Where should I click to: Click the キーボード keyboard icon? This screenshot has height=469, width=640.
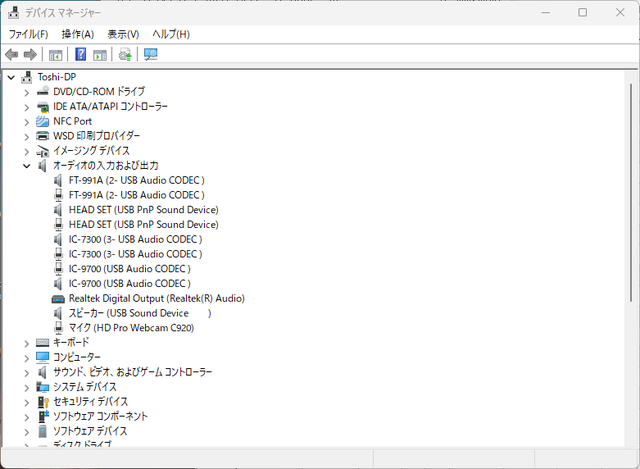click(42, 342)
